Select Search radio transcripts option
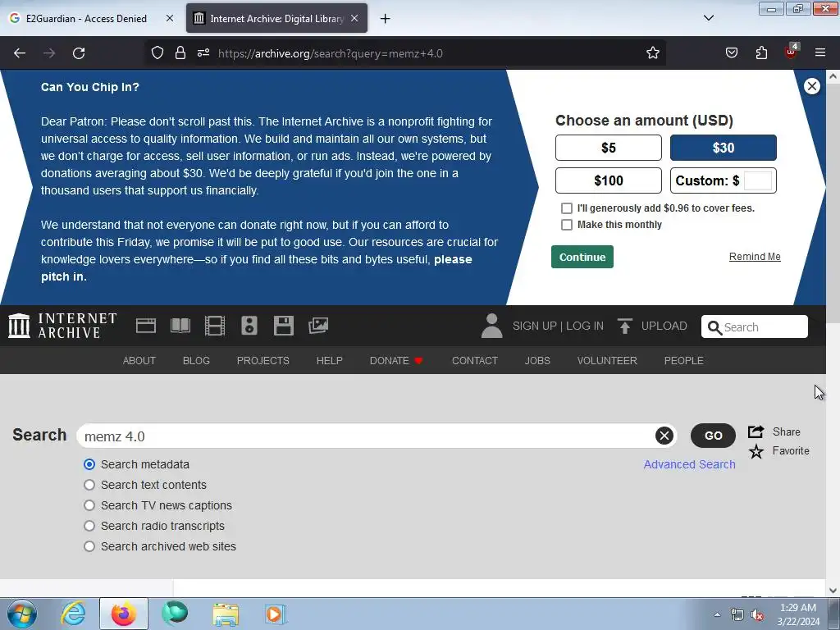Viewport: 840px width, 630px height. tap(89, 526)
